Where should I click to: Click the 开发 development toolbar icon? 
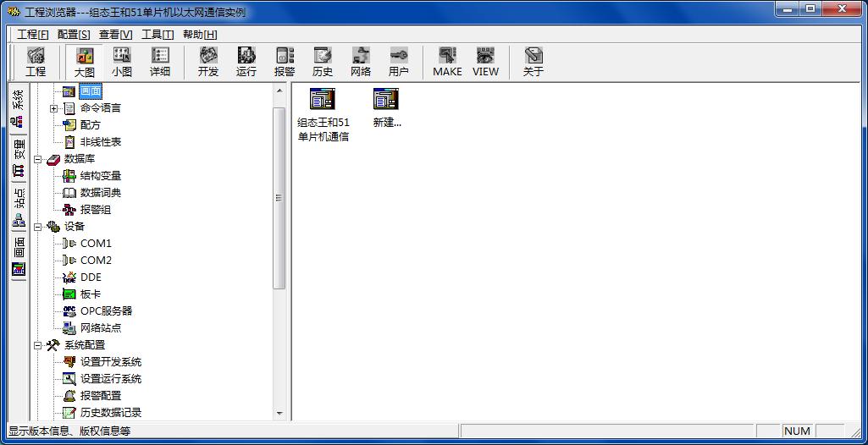tap(208, 62)
